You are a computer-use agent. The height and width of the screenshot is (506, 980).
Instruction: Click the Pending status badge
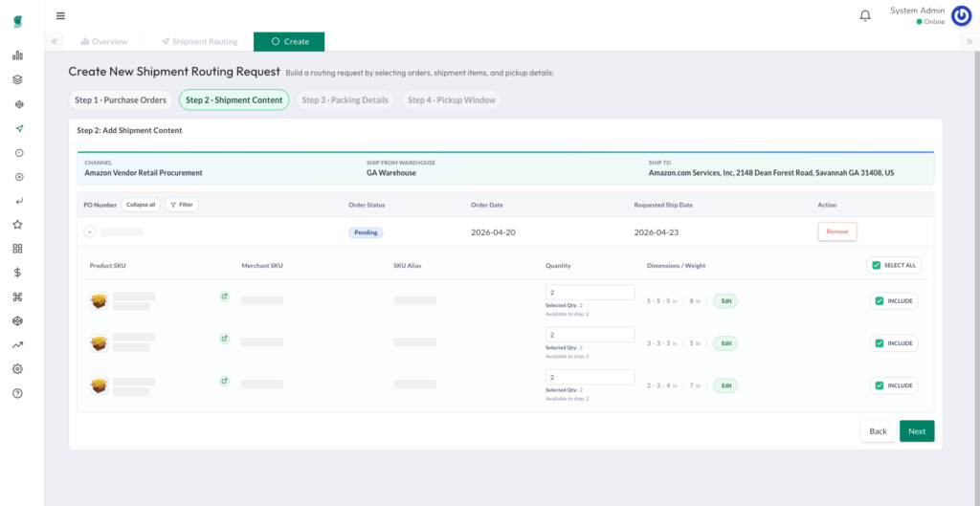click(x=366, y=232)
